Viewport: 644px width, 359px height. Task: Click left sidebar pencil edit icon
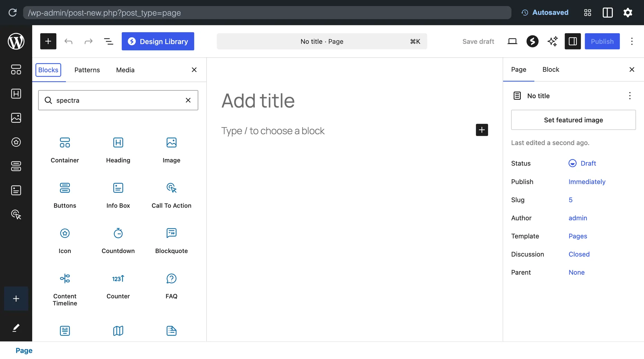(x=16, y=328)
